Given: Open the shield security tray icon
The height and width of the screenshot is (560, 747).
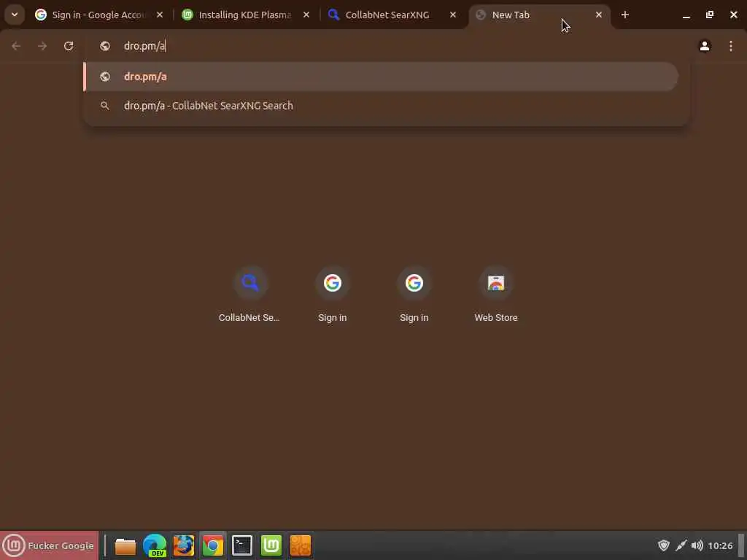Looking at the screenshot, I should coord(664,545).
